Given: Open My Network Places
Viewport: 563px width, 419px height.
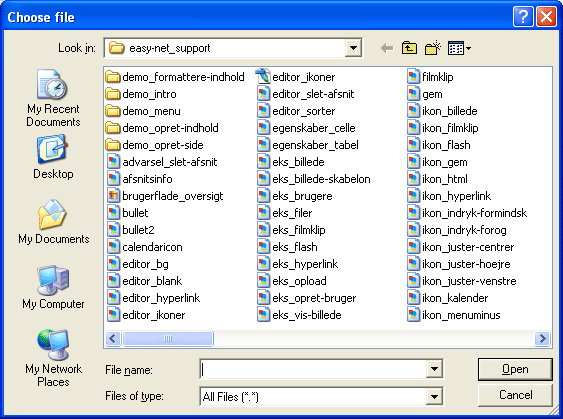Looking at the screenshot, I should [53, 358].
